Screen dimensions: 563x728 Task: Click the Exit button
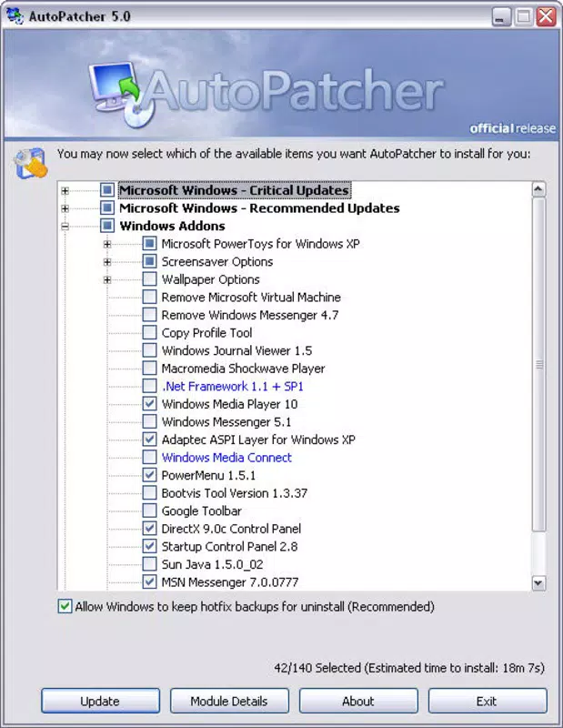[488, 701]
